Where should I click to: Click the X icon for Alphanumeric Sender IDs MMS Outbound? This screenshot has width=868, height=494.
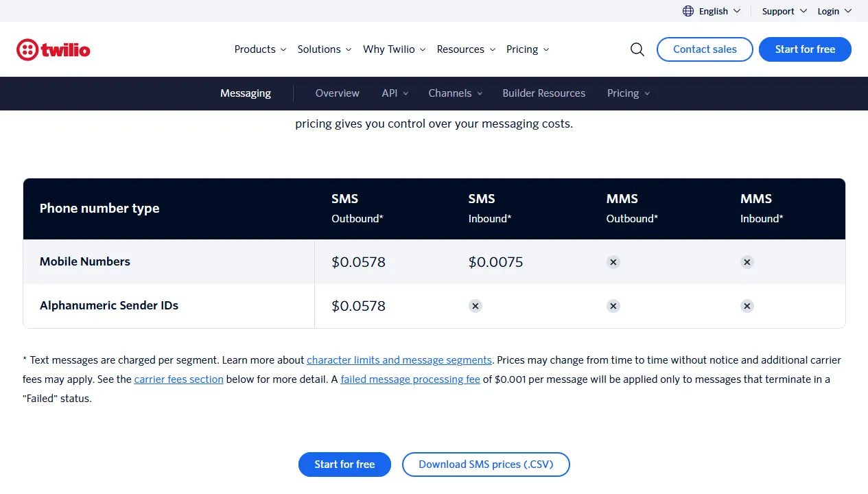[613, 306]
